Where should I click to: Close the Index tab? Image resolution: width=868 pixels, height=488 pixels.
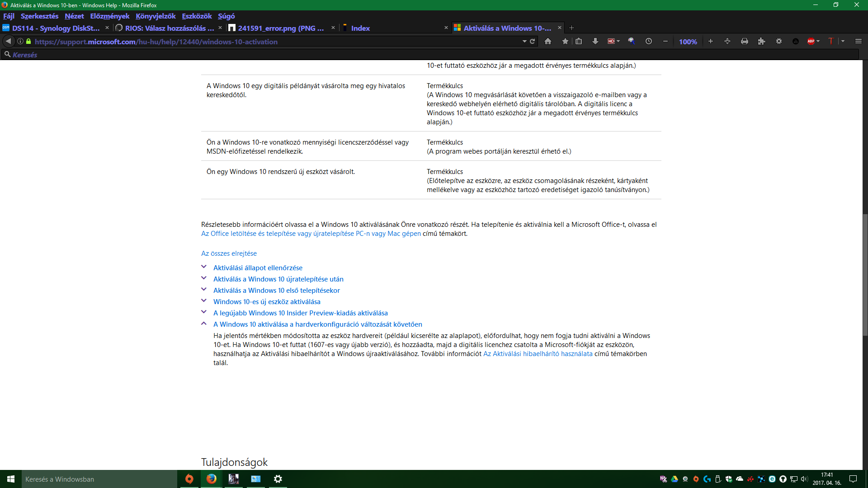point(446,28)
